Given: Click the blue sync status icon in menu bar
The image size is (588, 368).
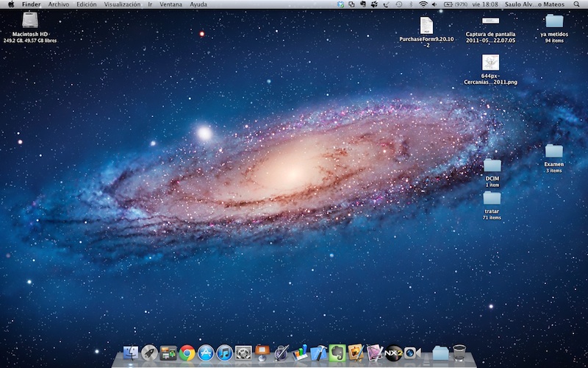Looking at the screenshot, I should click(x=340, y=4).
